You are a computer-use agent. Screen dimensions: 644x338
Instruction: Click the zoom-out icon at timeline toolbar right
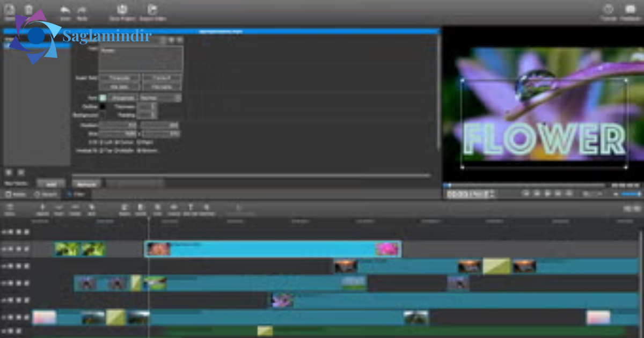tap(626, 208)
